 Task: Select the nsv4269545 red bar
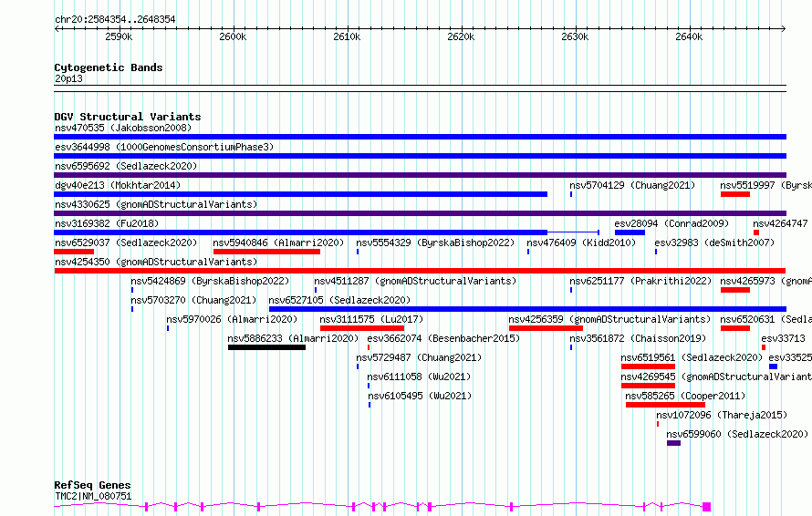pos(648,386)
